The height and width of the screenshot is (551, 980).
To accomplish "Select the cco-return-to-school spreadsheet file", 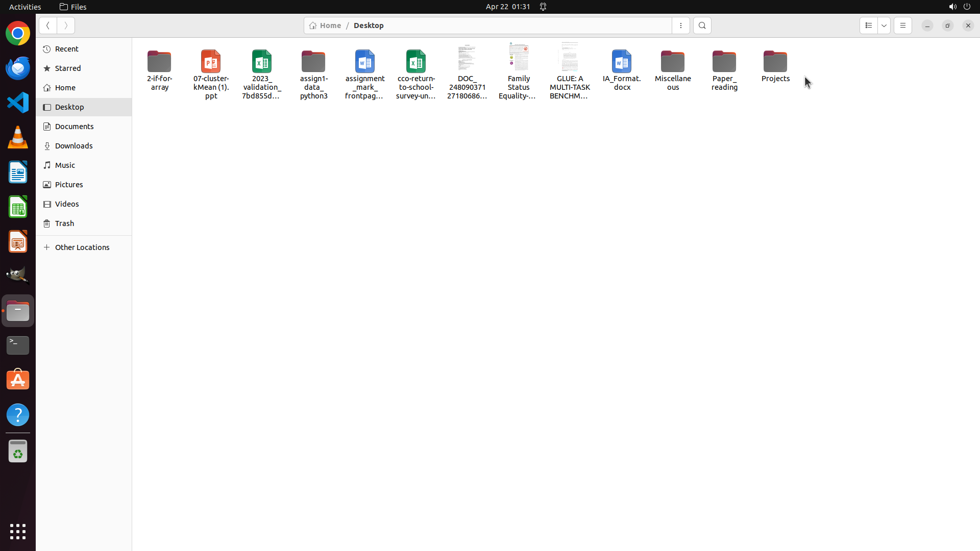I will click(x=416, y=62).
